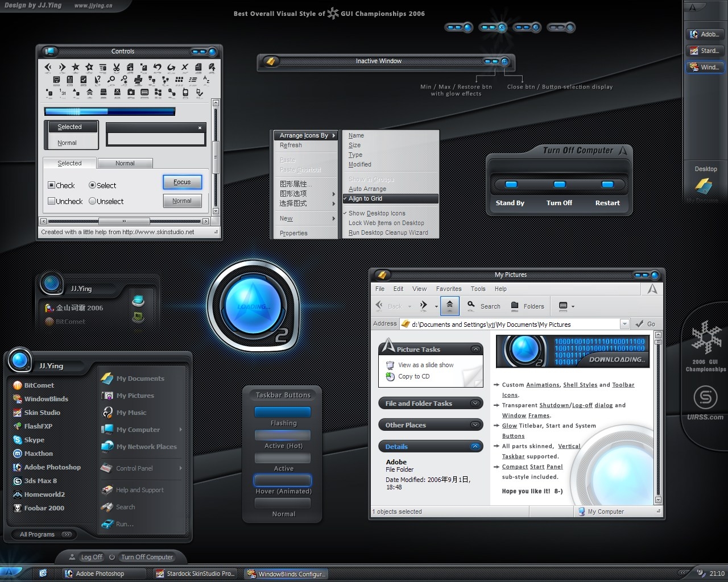Toggle Auto Arrange in the context submenu
This screenshot has height=582, width=728.
tap(390, 189)
